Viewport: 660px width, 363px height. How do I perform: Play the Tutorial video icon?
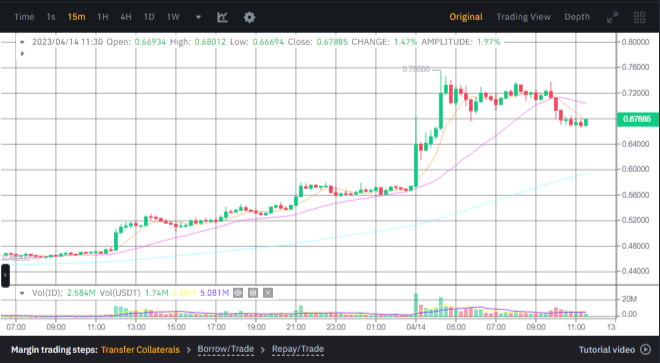pos(645,350)
